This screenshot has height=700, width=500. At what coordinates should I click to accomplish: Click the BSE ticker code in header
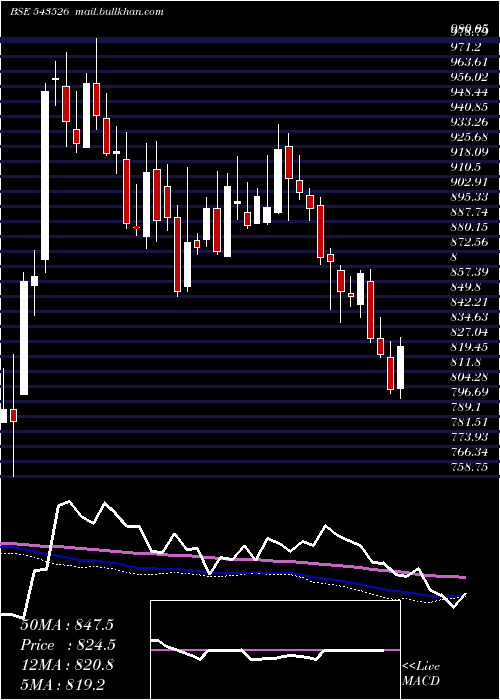[x=39, y=12]
